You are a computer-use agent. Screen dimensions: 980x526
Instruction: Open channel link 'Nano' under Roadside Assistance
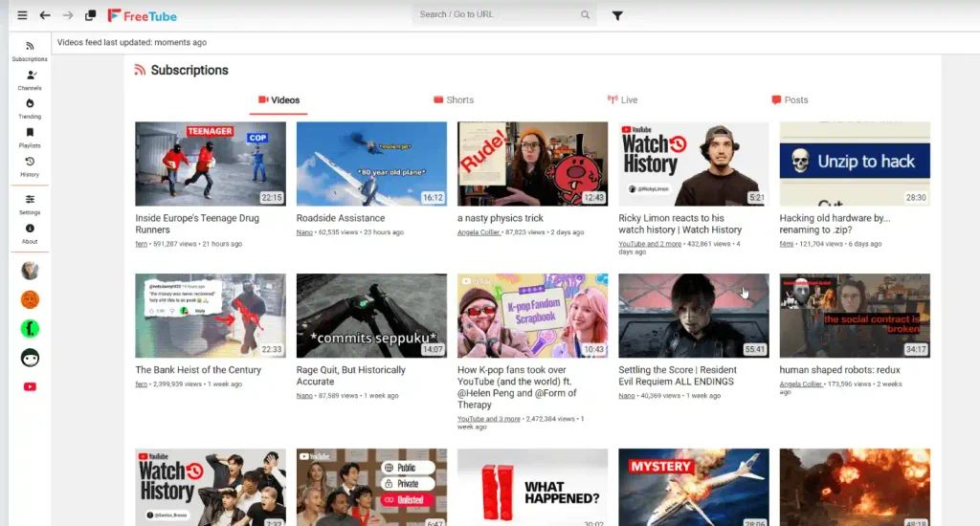[304, 232]
